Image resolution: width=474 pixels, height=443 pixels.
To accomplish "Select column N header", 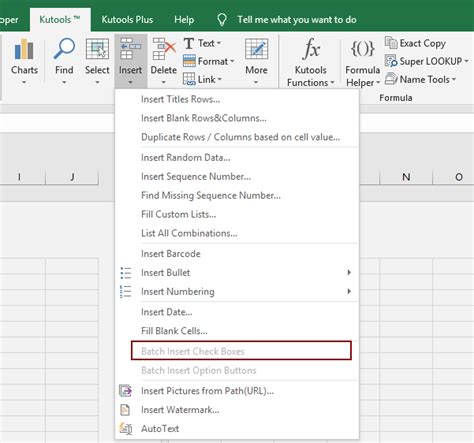I will [x=406, y=177].
